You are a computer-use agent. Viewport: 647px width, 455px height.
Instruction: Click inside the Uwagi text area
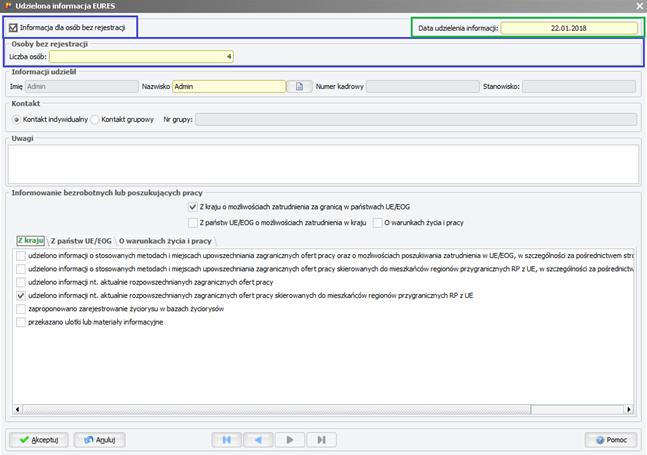tap(323, 164)
